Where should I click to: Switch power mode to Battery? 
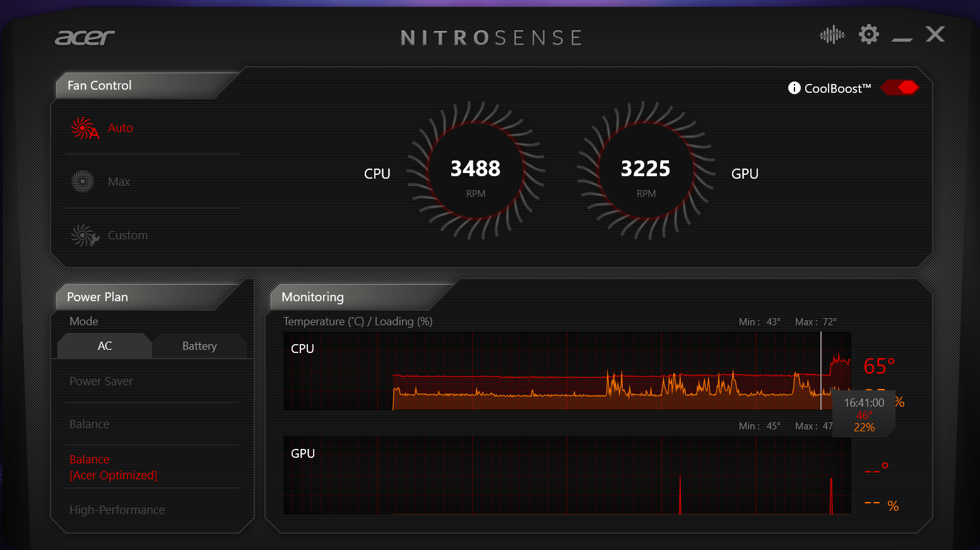(199, 345)
